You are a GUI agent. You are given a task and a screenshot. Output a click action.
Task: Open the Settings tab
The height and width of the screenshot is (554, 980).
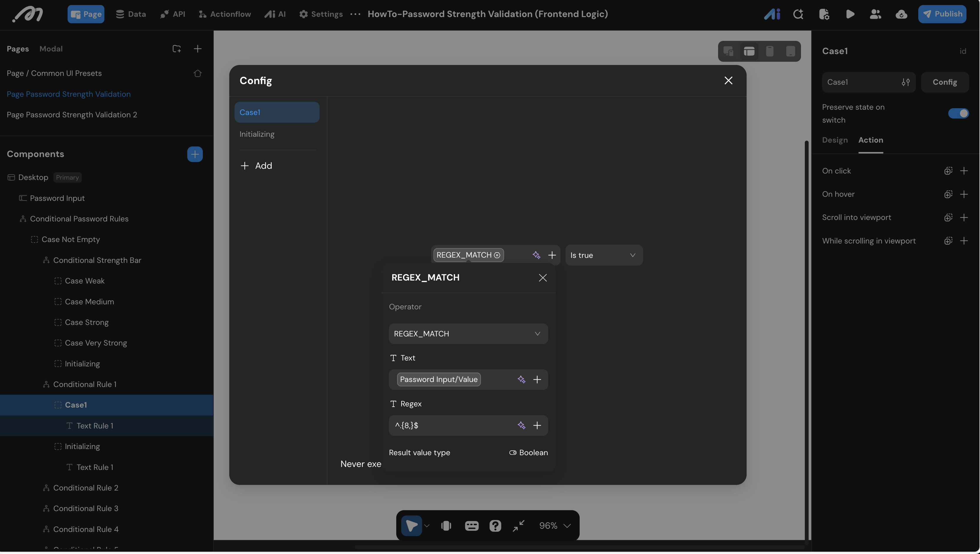pyautogui.click(x=321, y=14)
